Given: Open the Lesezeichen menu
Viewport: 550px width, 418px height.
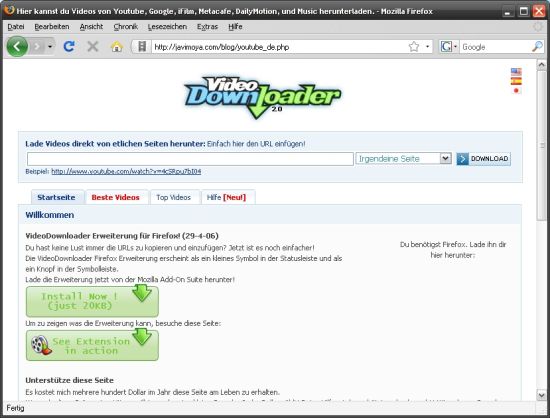Looking at the screenshot, I should click(x=167, y=27).
